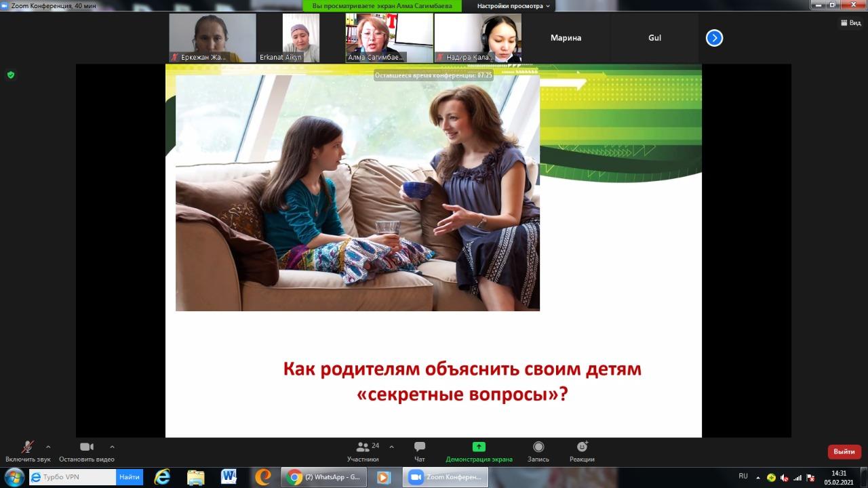Select Алма Сагимбаева video thumbnail
The width and height of the screenshot is (868, 488).
[x=389, y=38]
